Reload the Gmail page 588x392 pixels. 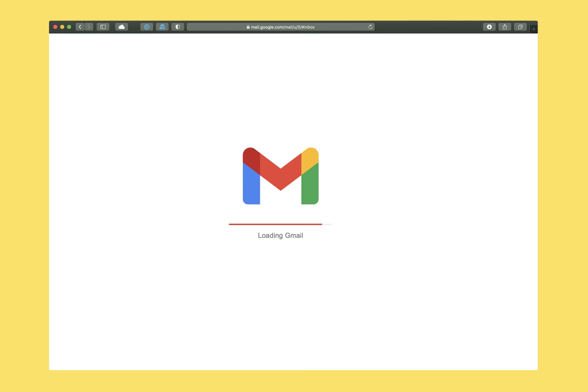pos(370,27)
